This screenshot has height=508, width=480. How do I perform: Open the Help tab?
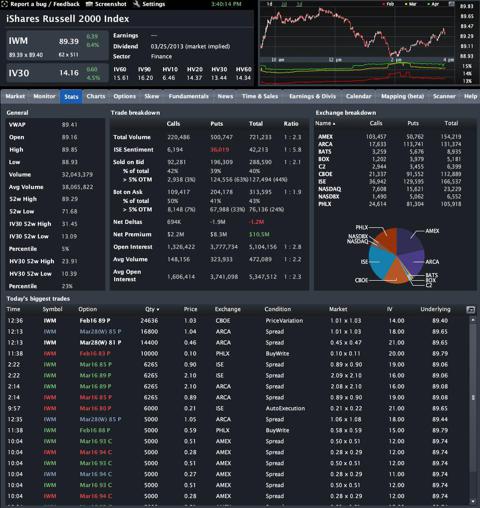470,96
